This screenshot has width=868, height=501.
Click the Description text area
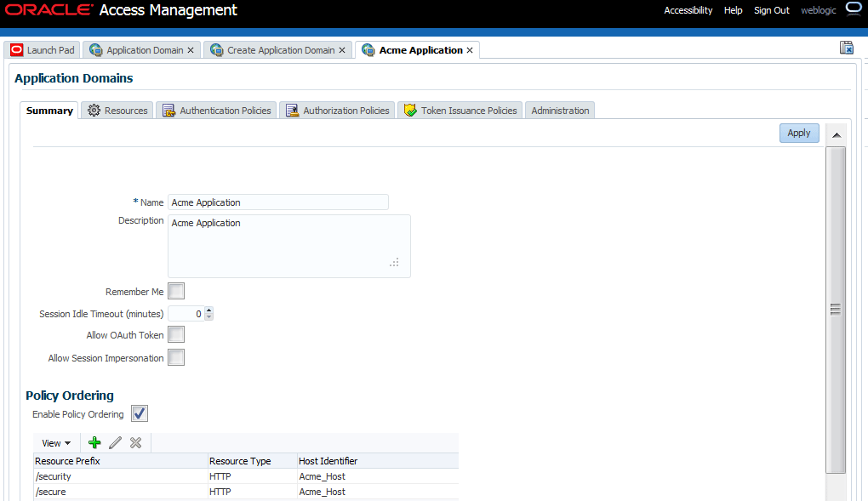point(289,246)
